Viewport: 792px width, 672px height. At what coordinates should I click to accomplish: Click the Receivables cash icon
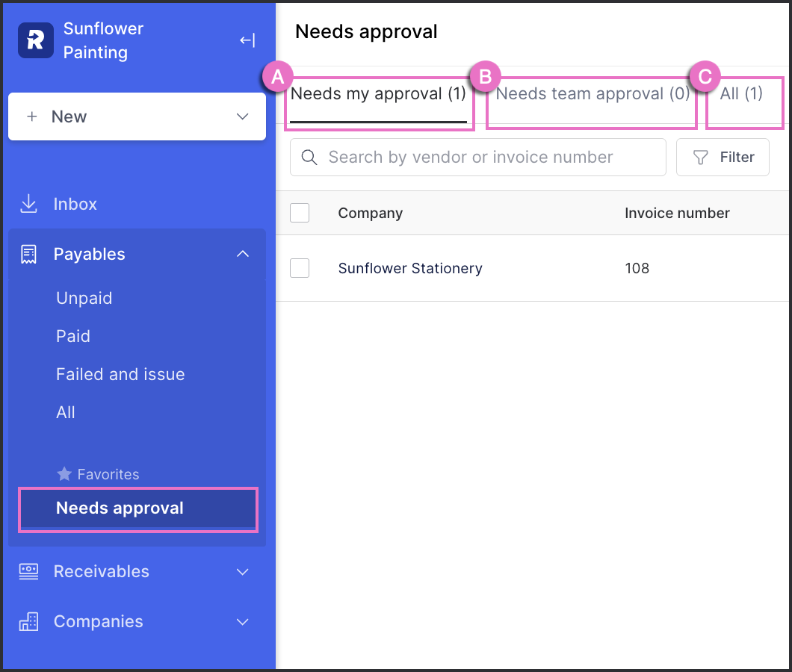click(29, 571)
